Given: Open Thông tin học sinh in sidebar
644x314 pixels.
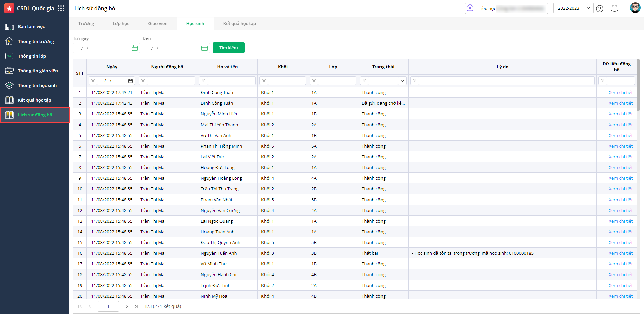Looking at the screenshot, I should [x=37, y=86].
